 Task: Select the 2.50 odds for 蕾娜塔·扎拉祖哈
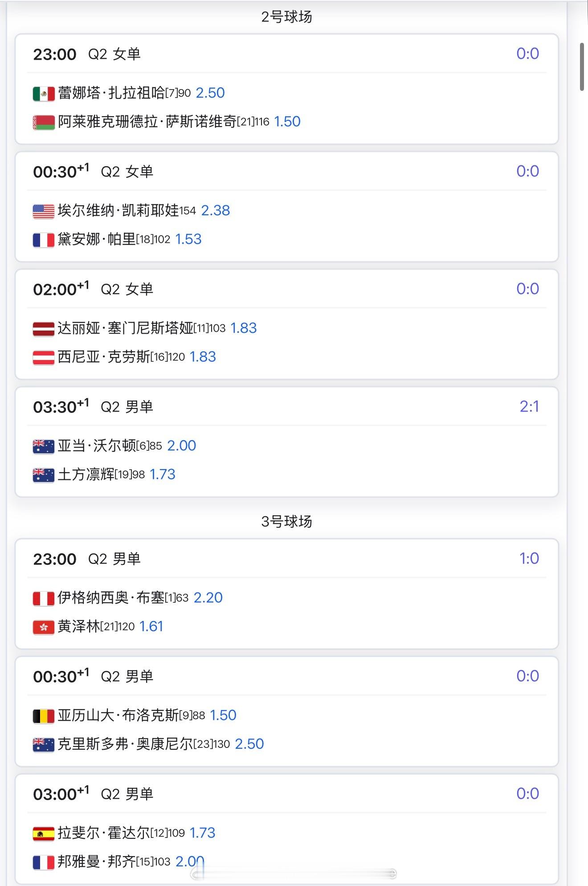click(210, 93)
